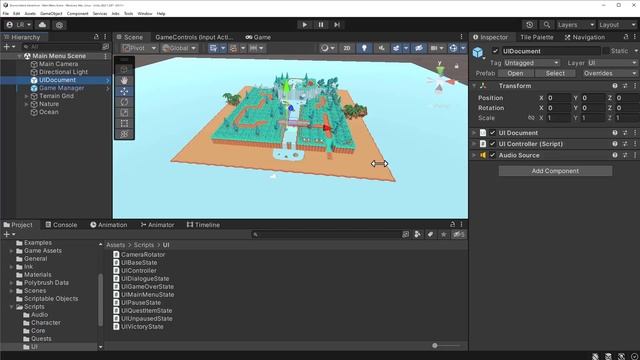640x360 pixels.
Task: Select the UIController script file
Action: click(139, 271)
